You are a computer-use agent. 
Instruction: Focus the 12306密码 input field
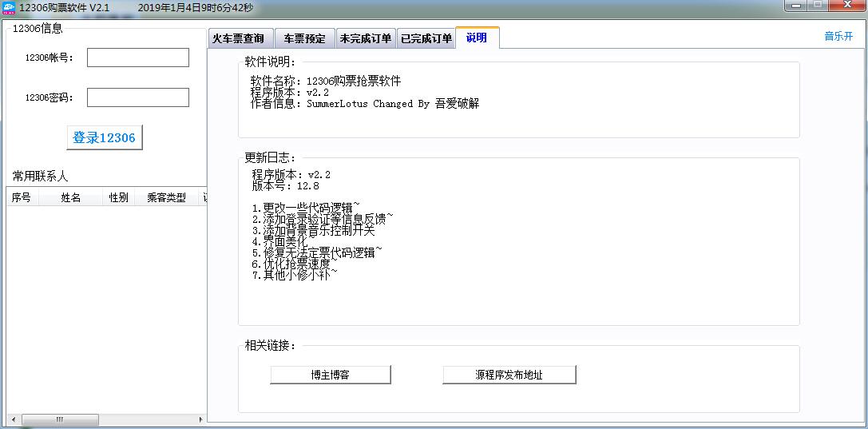[138, 97]
